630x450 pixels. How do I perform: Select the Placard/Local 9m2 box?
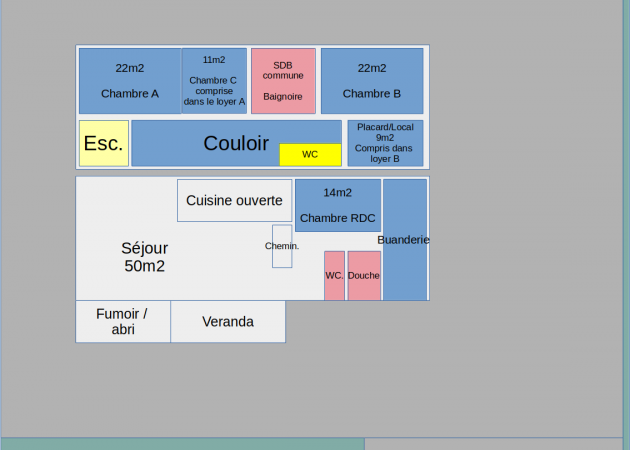click(x=385, y=143)
